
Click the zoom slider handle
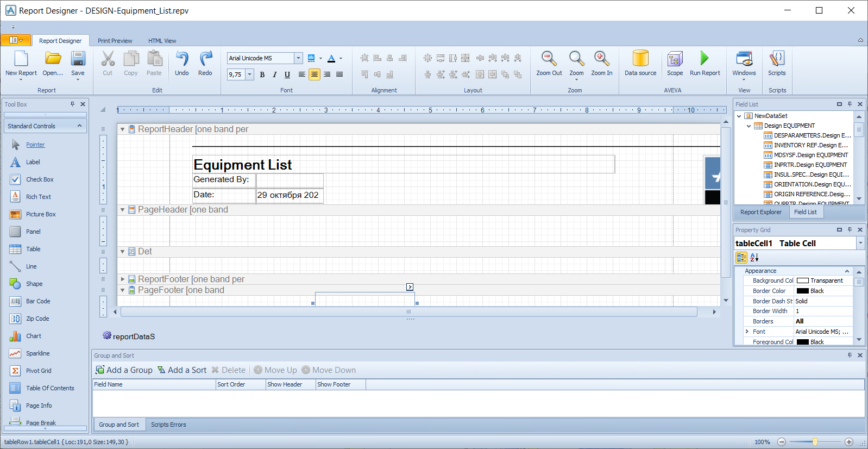point(815,442)
